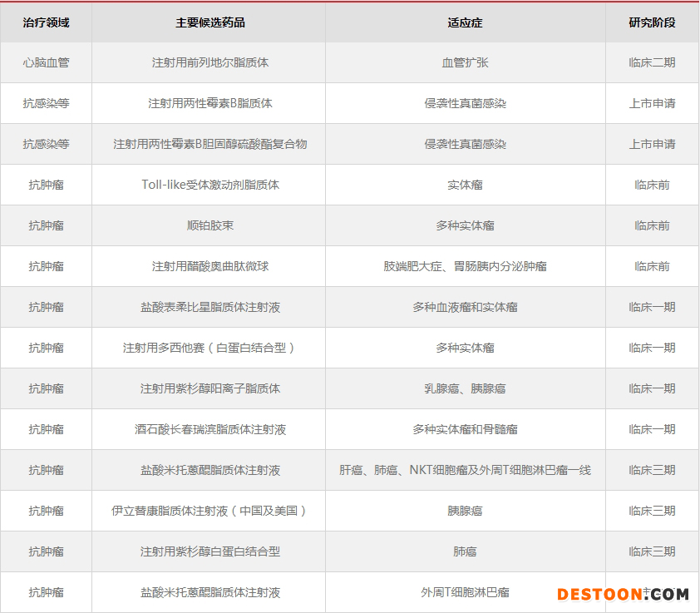Select 注射用多西他赛（白蛋白结合型）drug cell

210,348
